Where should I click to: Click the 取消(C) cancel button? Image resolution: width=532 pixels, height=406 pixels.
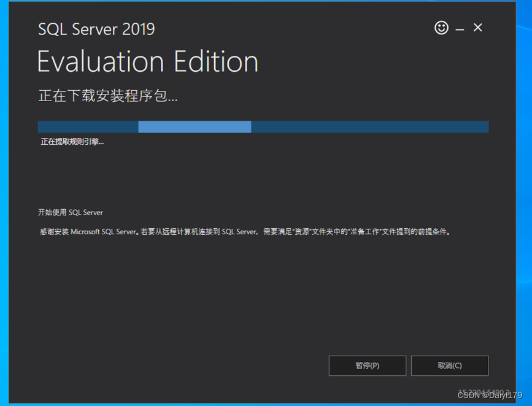point(450,366)
